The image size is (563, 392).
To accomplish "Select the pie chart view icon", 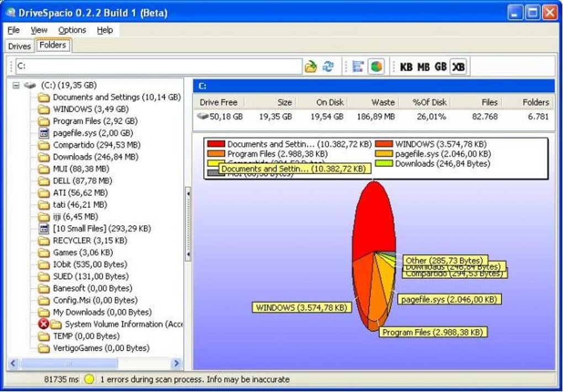I will (x=376, y=66).
